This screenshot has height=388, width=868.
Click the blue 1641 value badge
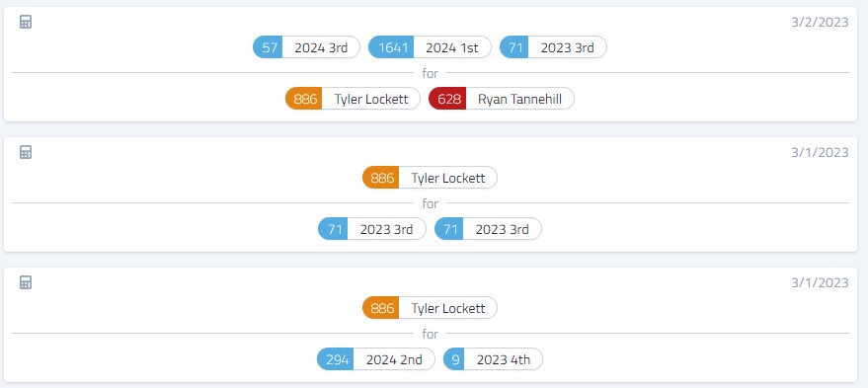click(391, 47)
